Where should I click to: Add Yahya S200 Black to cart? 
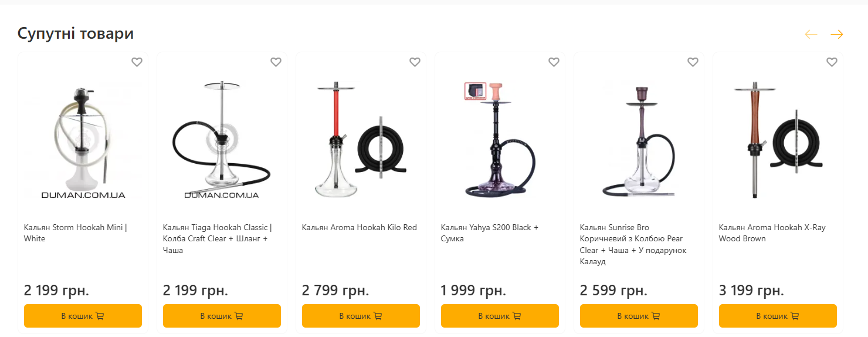(500, 316)
